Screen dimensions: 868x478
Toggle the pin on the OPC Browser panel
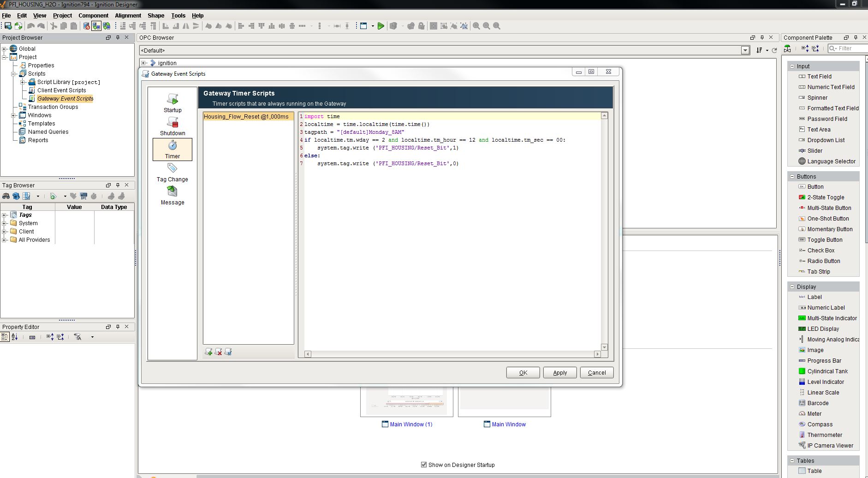(x=763, y=37)
